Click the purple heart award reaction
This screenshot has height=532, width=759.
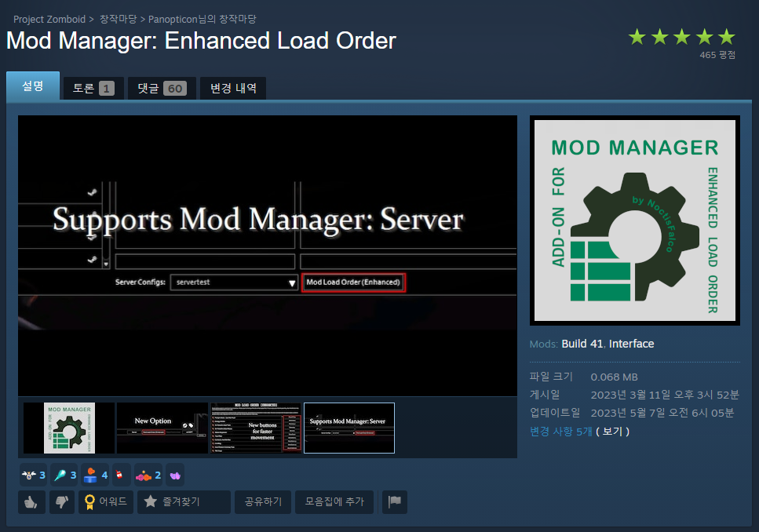click(x=175, y=476)
